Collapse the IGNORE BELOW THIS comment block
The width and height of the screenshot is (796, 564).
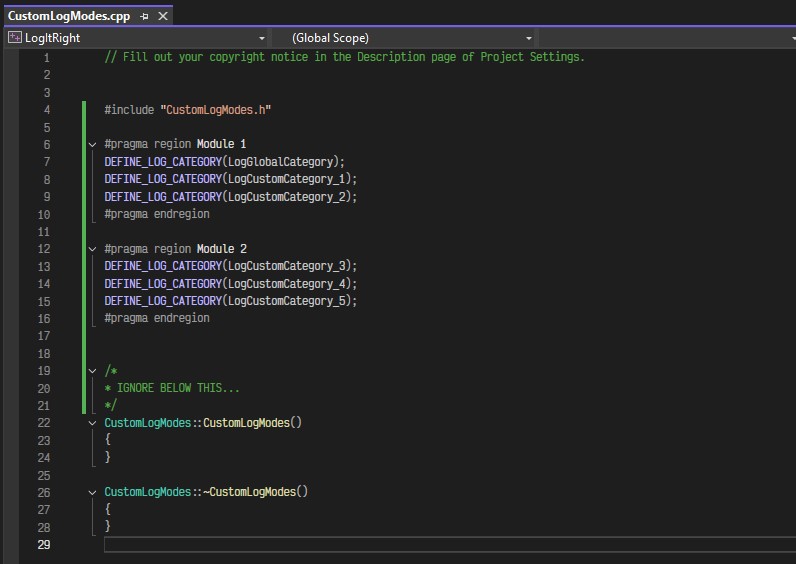tap(92, 371)
